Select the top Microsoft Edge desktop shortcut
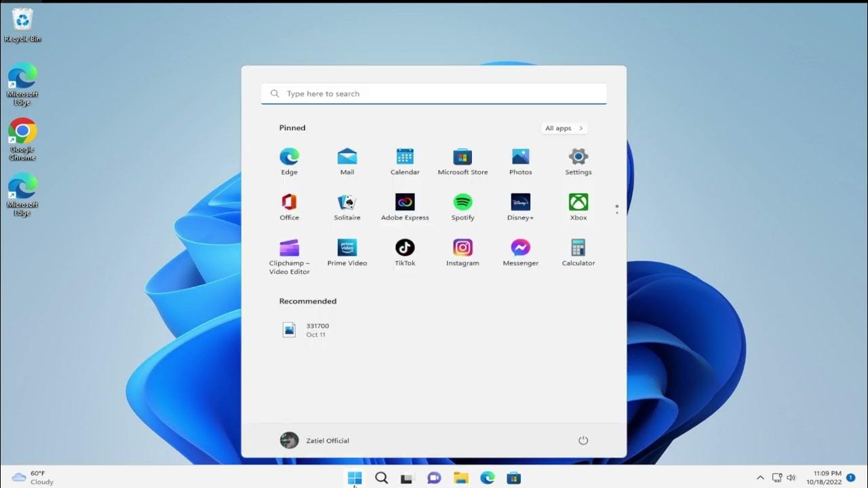 point(22,85)
